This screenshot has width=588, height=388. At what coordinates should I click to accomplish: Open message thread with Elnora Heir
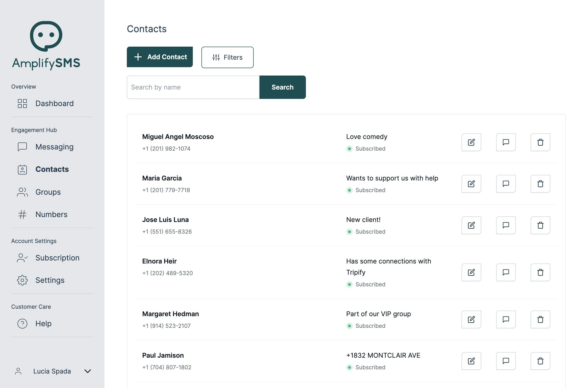coord(505,272)
